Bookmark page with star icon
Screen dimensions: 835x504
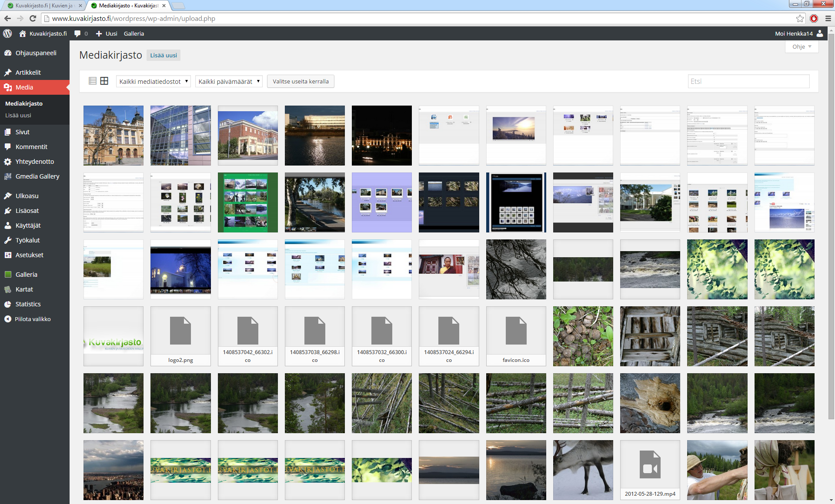[x=800, y=18]
